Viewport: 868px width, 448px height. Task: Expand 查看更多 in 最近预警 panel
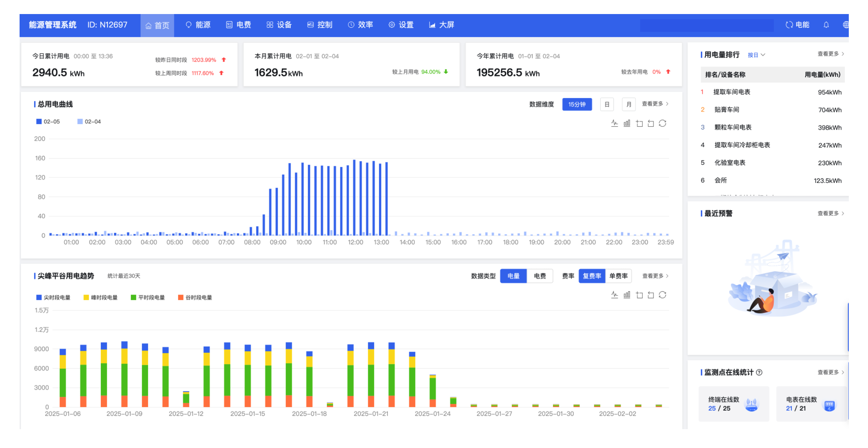coord(830,213)
